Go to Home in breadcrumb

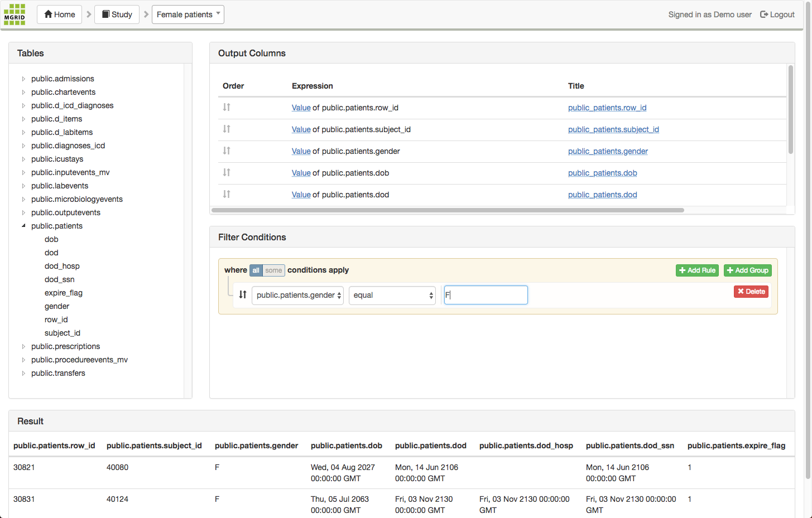pyautogui.click(x=60, y=14)
